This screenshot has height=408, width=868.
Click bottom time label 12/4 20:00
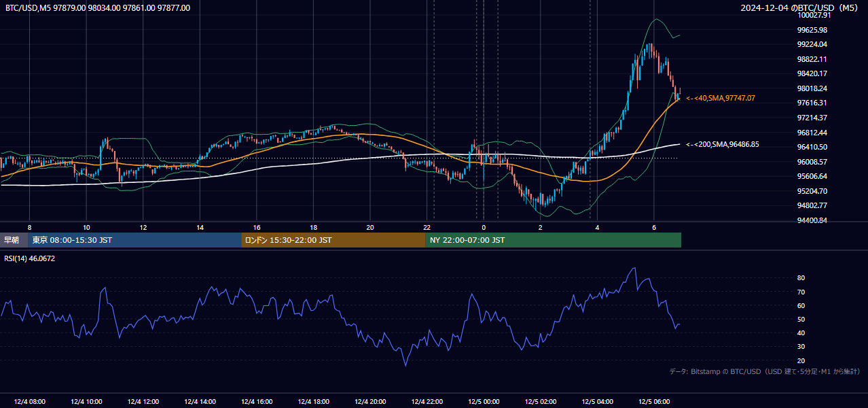pos(370,402)
